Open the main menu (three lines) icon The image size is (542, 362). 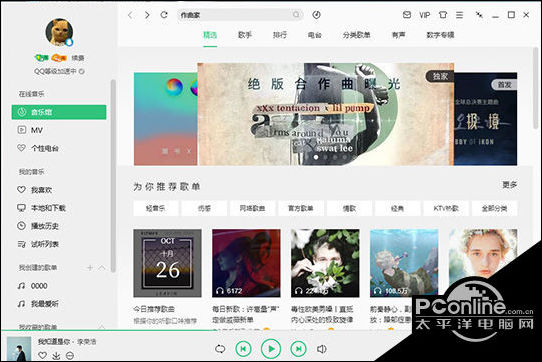(x=459, y=15)
